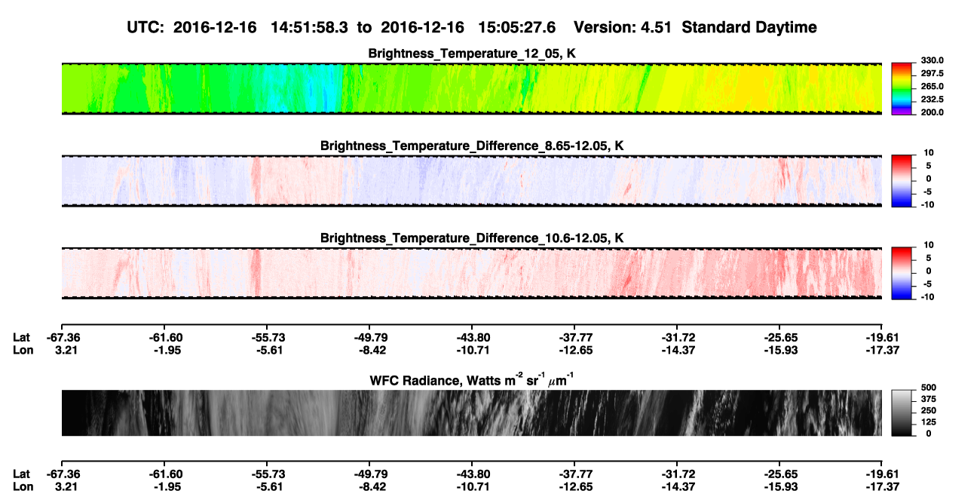
Task: Click latitude '-19.61' on axis below WFC Radiance
Action: pos(883,474)
